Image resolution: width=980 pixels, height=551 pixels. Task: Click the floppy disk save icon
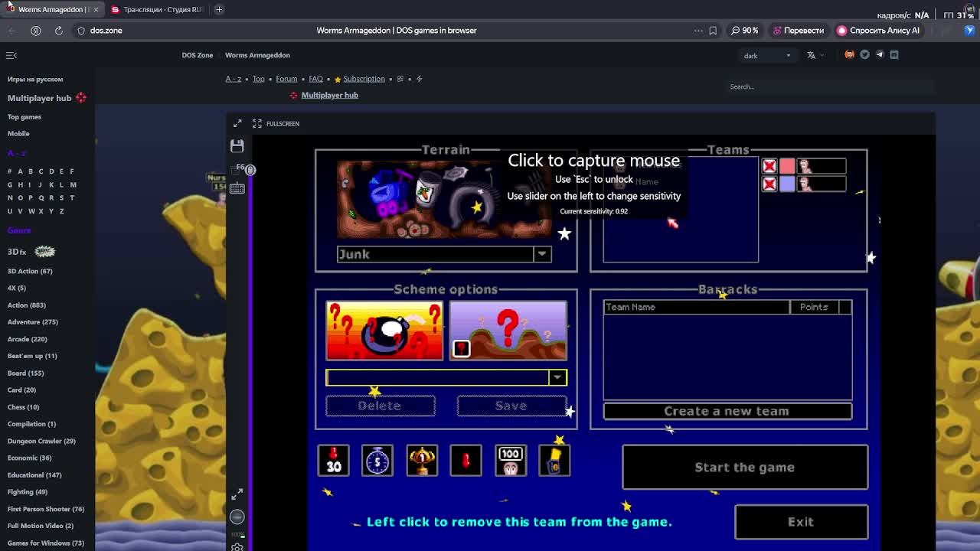click(x=237, y=145)
